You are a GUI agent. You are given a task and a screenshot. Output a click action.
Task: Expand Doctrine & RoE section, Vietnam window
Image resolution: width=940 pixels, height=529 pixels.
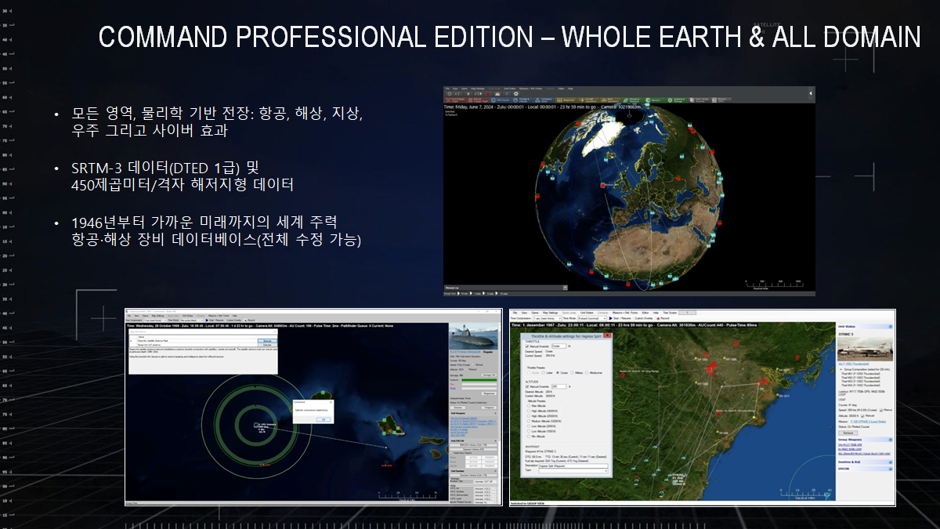tap(890, 462)
